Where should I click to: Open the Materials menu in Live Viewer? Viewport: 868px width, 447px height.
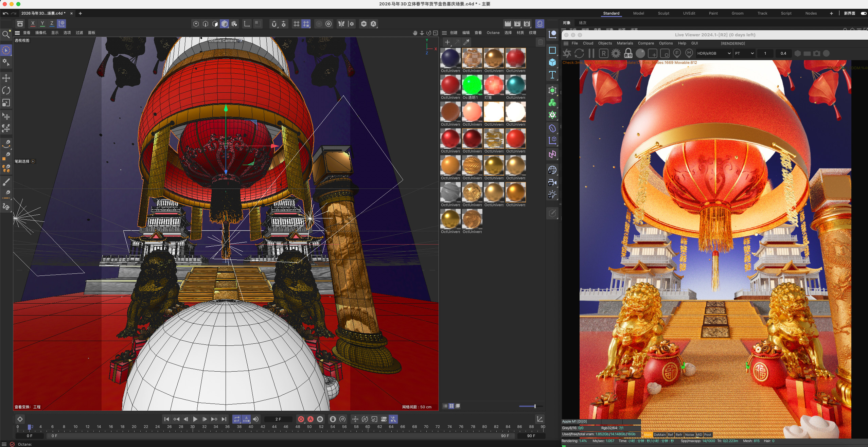[x=625, y=43]
